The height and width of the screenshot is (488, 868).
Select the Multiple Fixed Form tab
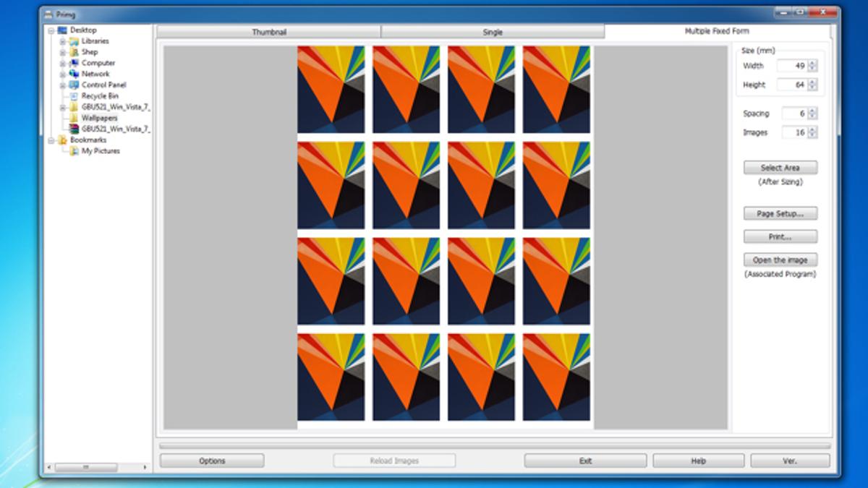click(717, 31)
